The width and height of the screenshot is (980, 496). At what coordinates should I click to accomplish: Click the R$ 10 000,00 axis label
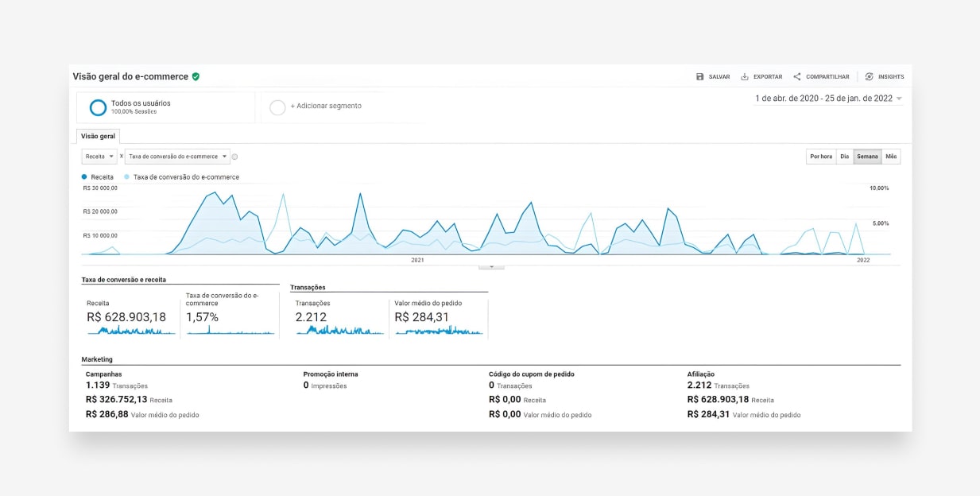100,235
